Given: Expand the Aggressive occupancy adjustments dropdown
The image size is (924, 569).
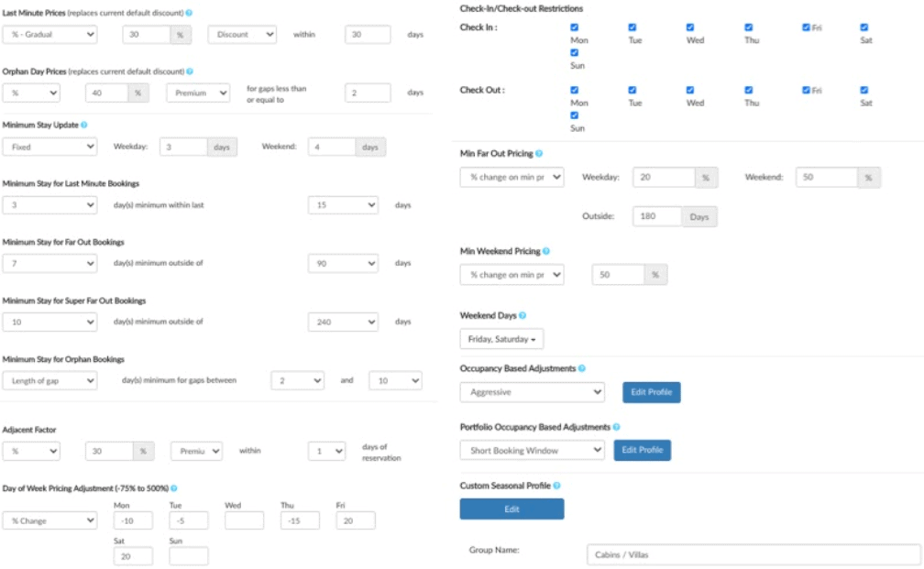Looking at the screenshot, I should coord(532,392).
